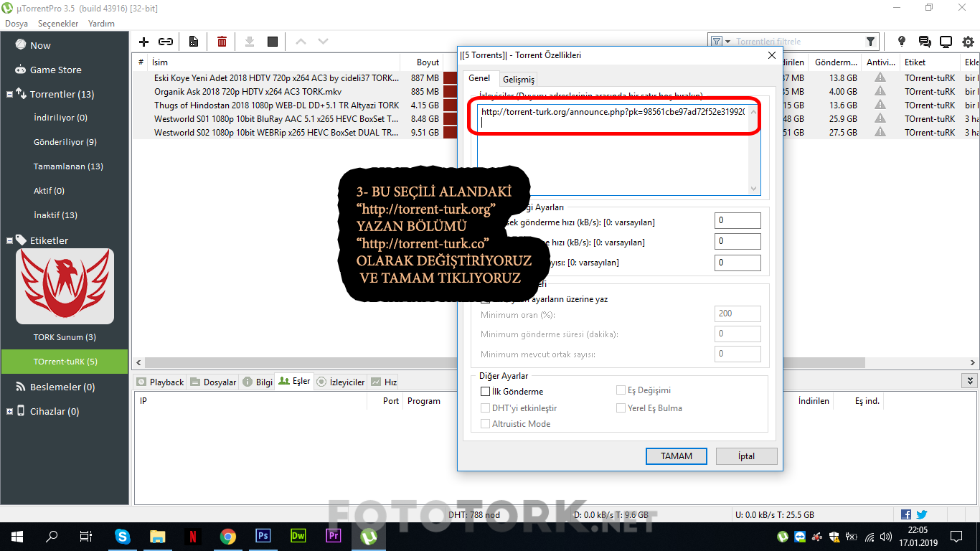Click the TAMAM button
Screen dimensions: 980x551
point(677,456)
